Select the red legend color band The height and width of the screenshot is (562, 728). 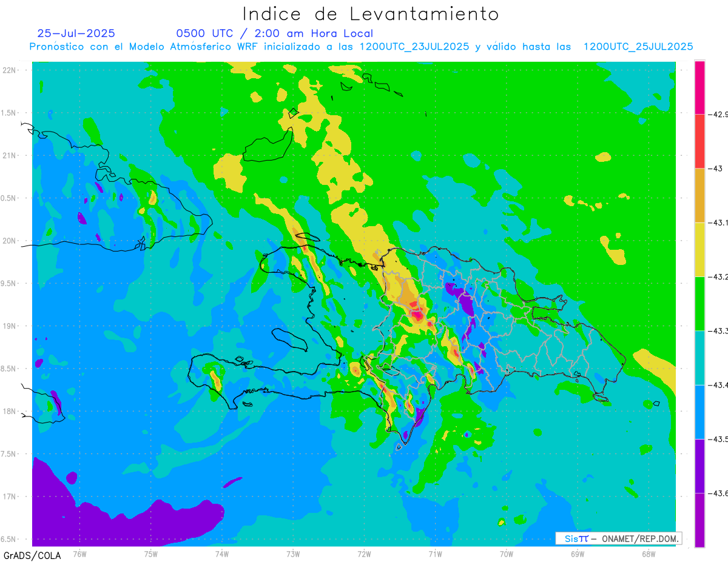pyautogui.click(x=699, y=141)
